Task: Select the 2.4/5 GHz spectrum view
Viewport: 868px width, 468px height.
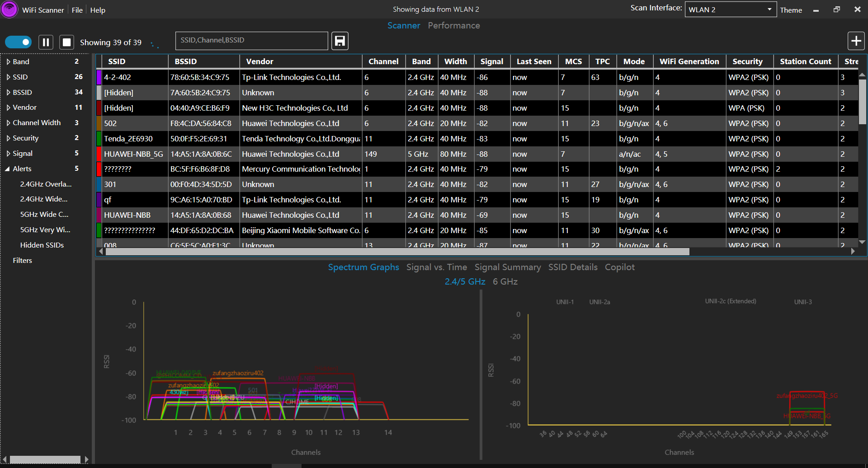Action: tap(465, 282)
